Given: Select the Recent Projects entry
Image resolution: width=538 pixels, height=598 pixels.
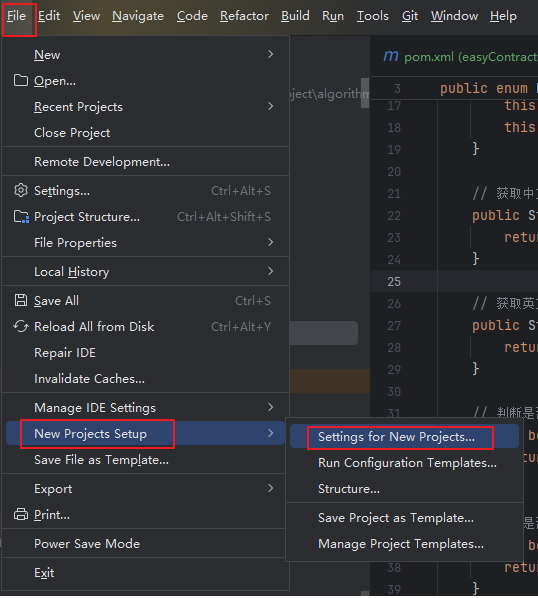Looking at the screenshot, I should (x=145, y=106).
